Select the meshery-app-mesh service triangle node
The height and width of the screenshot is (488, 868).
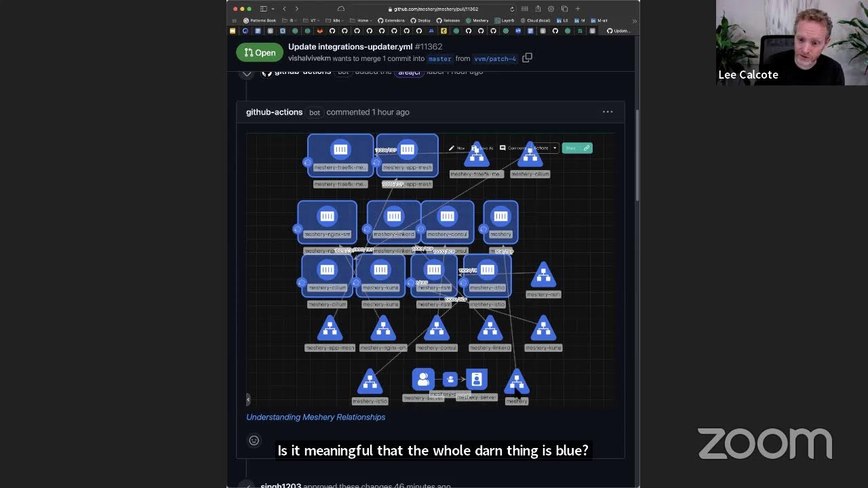pos(330,329)
